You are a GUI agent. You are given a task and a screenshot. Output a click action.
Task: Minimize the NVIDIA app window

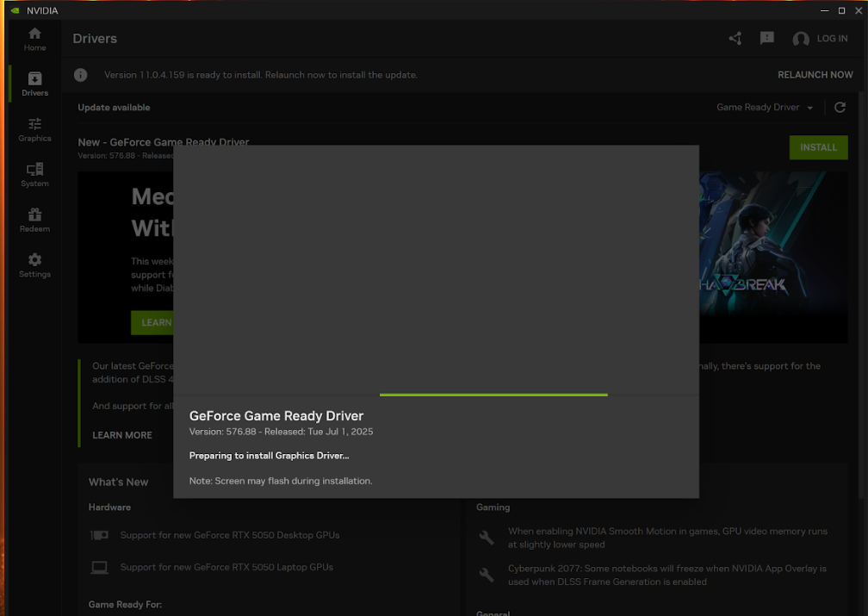(x=824, y=10)
